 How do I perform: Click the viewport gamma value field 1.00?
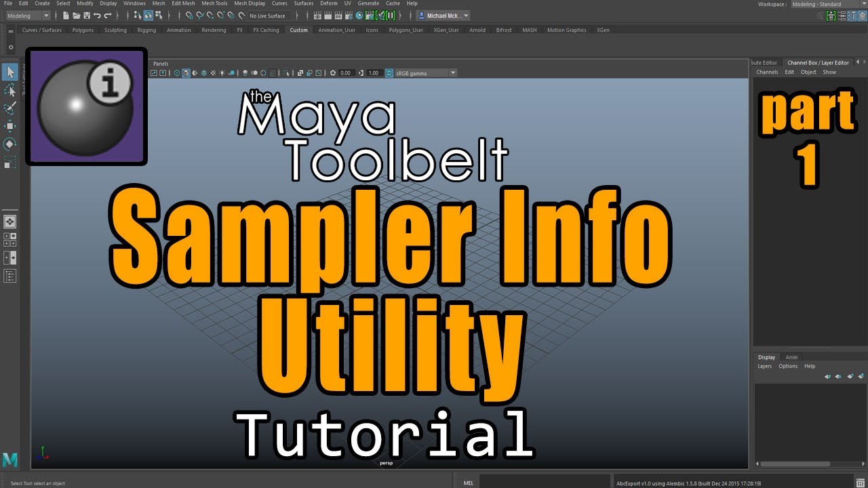pyautogui.click(x=373, y=73)
